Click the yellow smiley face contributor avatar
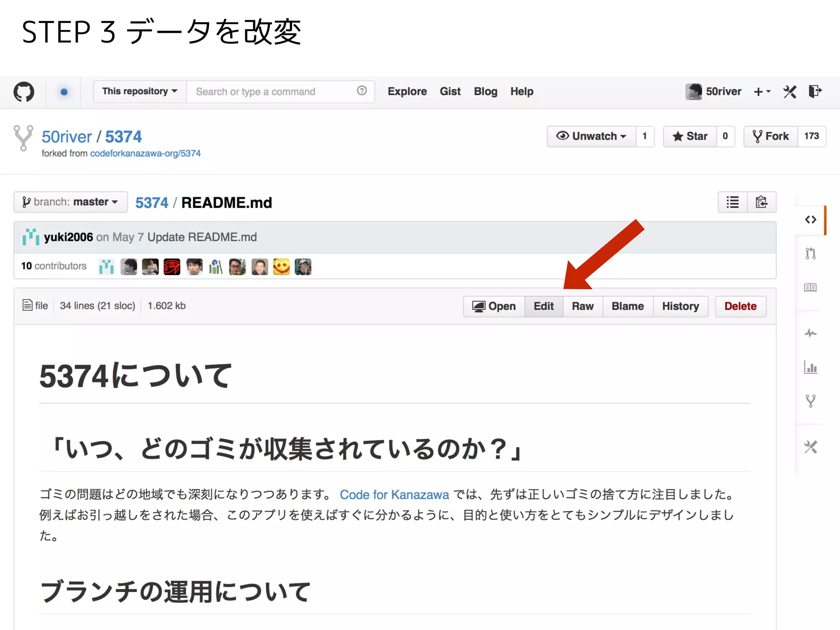Screen dimensions: 840x630 pyautogui.click(x=281, y=267)
